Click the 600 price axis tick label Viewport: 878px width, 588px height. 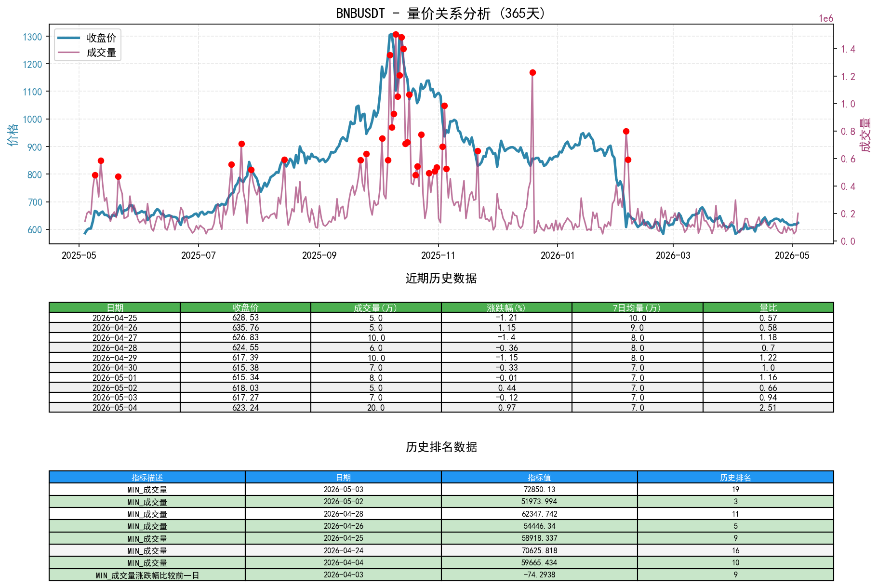[x=35, y=230]
